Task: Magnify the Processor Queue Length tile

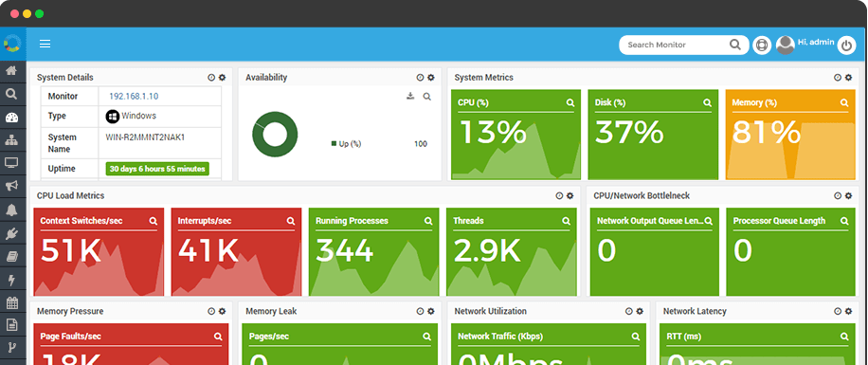Action: [x=844, y=221]
